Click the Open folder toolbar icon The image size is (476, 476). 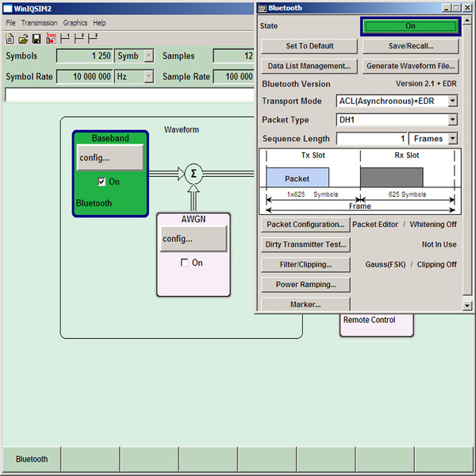coord(23,39)
